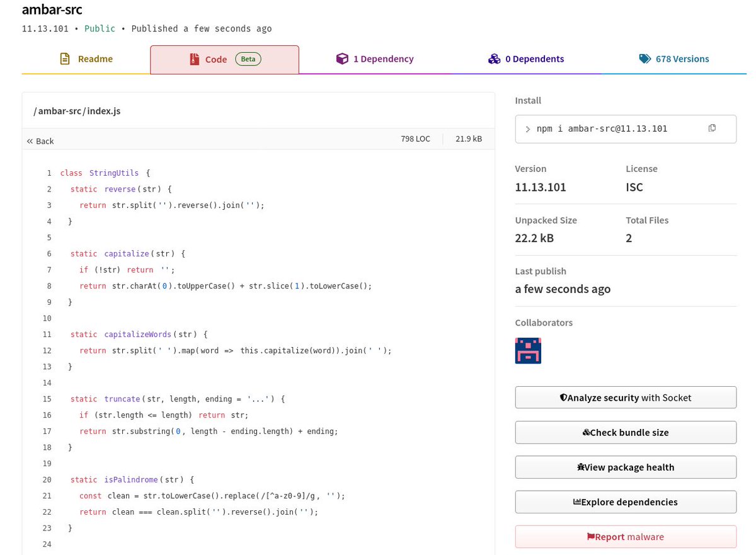Click the Versions tags icon
Viewport: 756px width, 555px height.
point(644,59)
